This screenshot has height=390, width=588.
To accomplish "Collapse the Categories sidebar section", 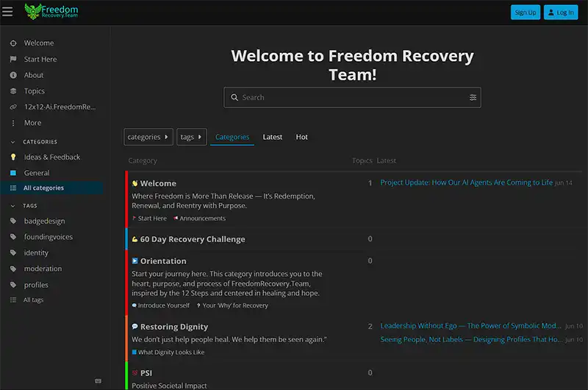I will [x=40, y=142].
